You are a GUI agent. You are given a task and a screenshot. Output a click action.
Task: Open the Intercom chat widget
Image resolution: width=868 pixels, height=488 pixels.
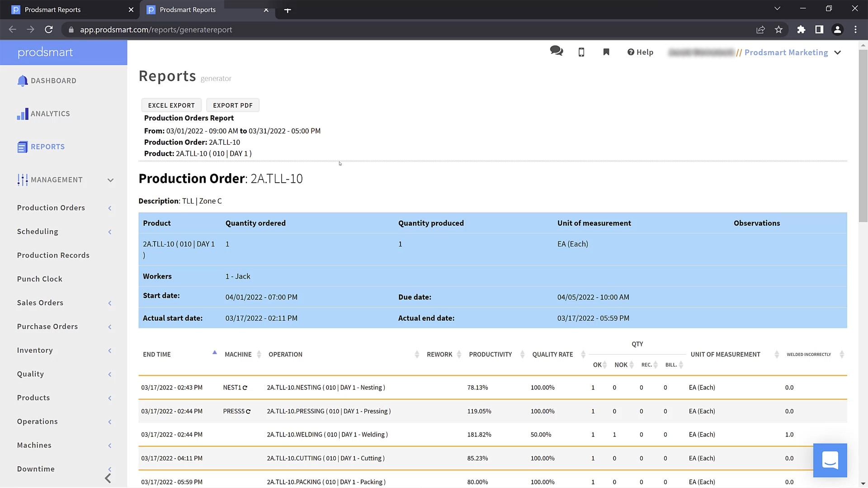(x=830, y=460)
